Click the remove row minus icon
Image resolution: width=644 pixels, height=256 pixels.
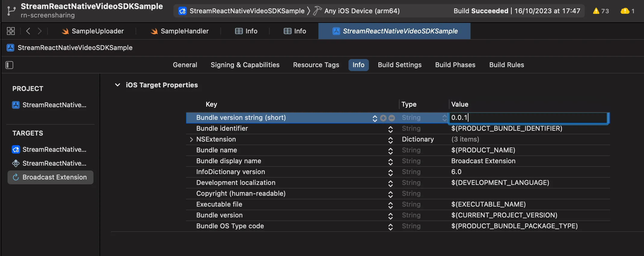(x=392, y=118)
